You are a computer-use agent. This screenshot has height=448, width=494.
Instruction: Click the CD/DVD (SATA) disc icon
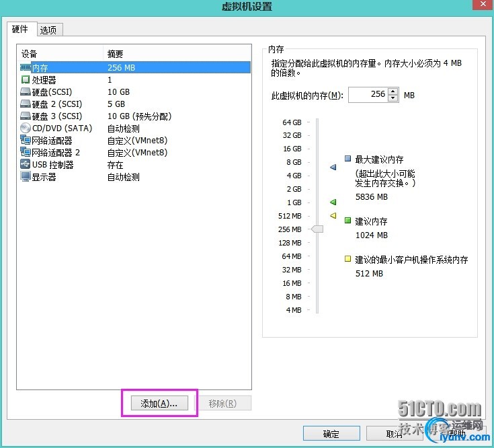pyautogui.click(x=26, y=128)
